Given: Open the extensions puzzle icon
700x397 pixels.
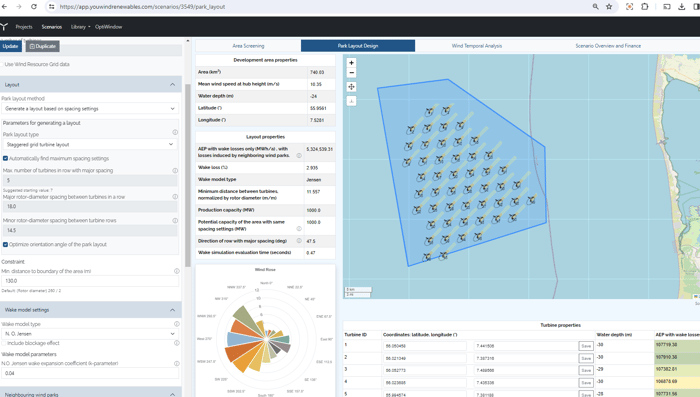Looking at the screenshot, I should click(645, 7).
